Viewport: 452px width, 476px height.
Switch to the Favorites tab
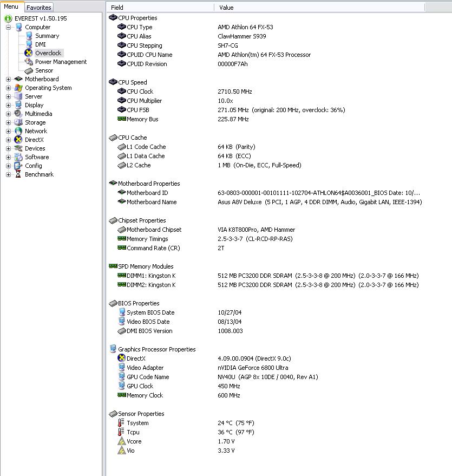[x=39, y=8]
